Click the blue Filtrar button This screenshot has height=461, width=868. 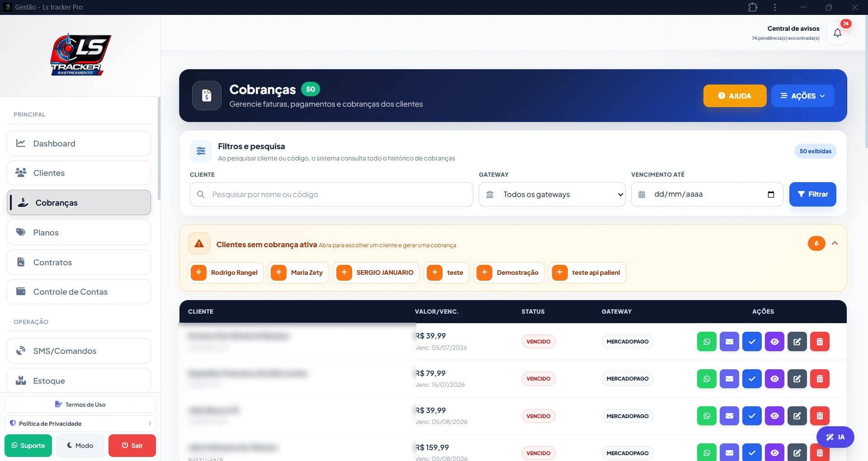[812, 194]
